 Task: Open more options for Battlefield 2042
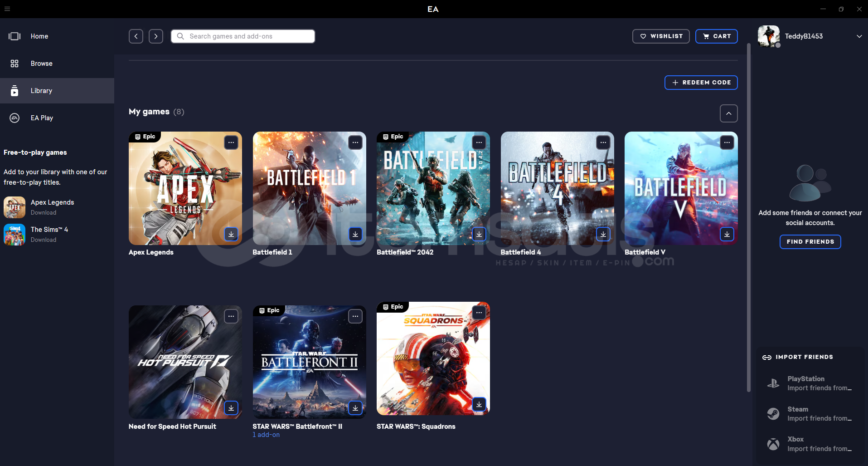point(479,142)
